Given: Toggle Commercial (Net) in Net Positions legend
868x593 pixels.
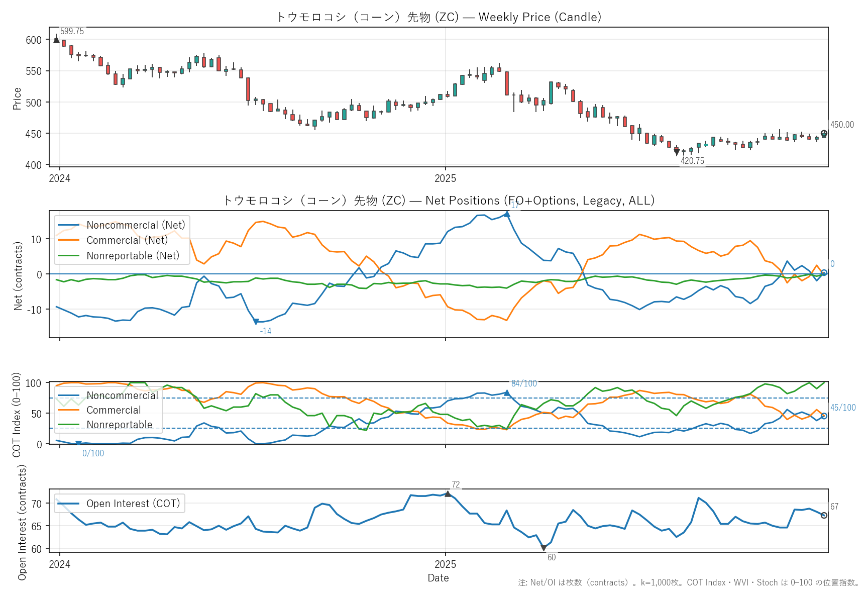Looking at the screenshot, I should click(127, 240).
